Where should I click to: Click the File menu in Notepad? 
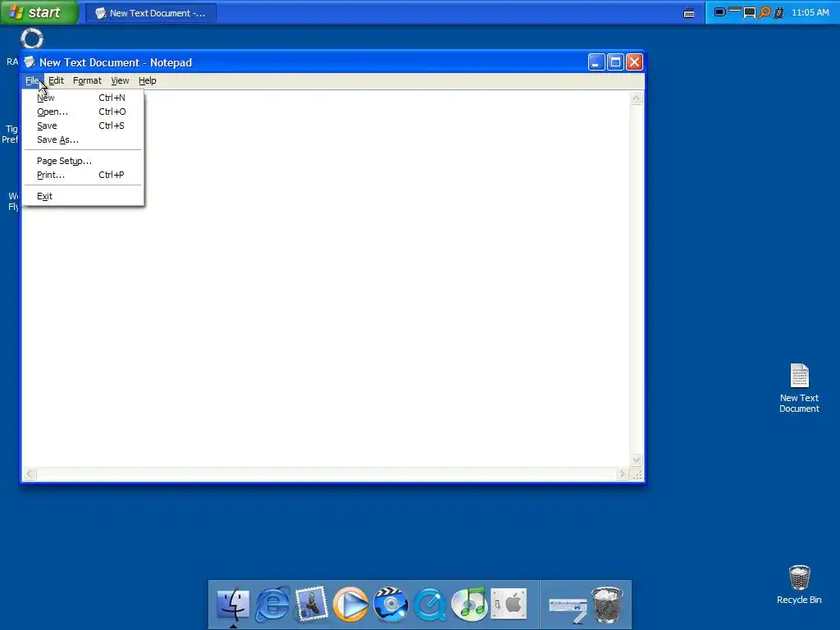tap(32, 80)
